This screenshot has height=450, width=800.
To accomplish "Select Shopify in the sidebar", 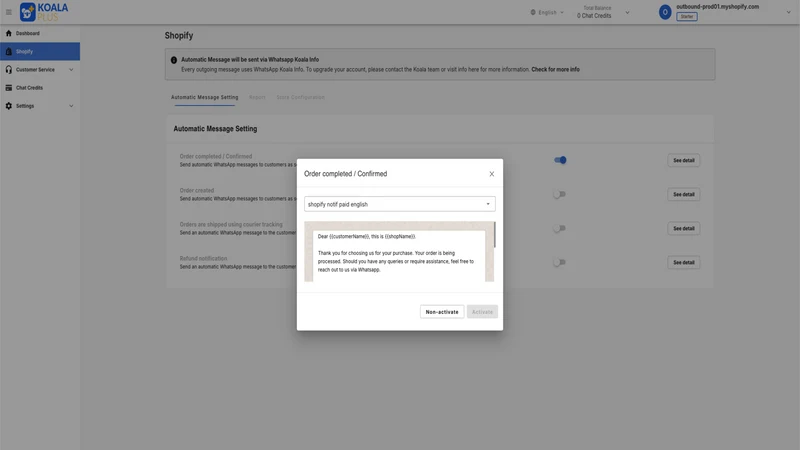I will point(40,52).
